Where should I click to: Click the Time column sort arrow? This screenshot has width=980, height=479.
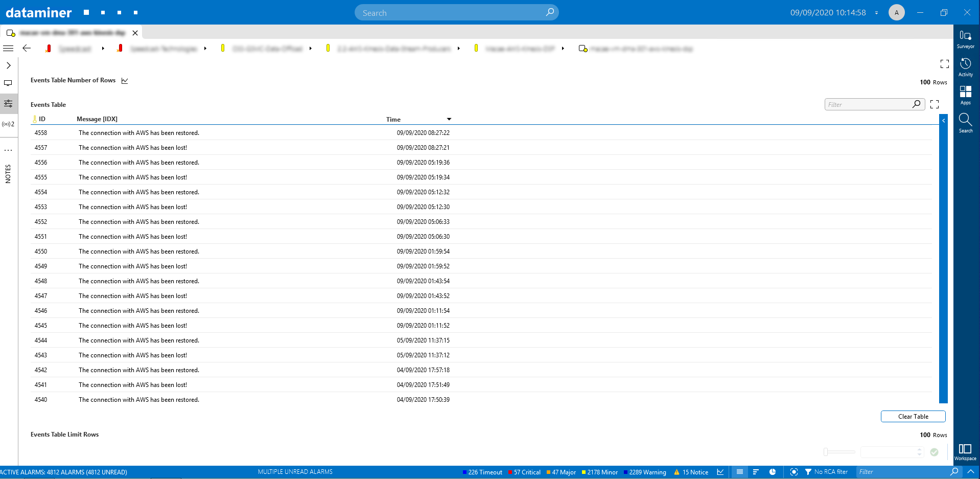point(449,119)
